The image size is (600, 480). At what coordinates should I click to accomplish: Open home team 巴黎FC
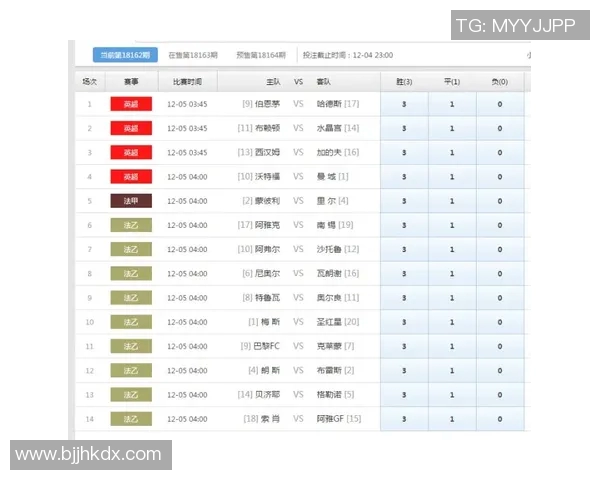pyautogui.click(x=266, y=346)
